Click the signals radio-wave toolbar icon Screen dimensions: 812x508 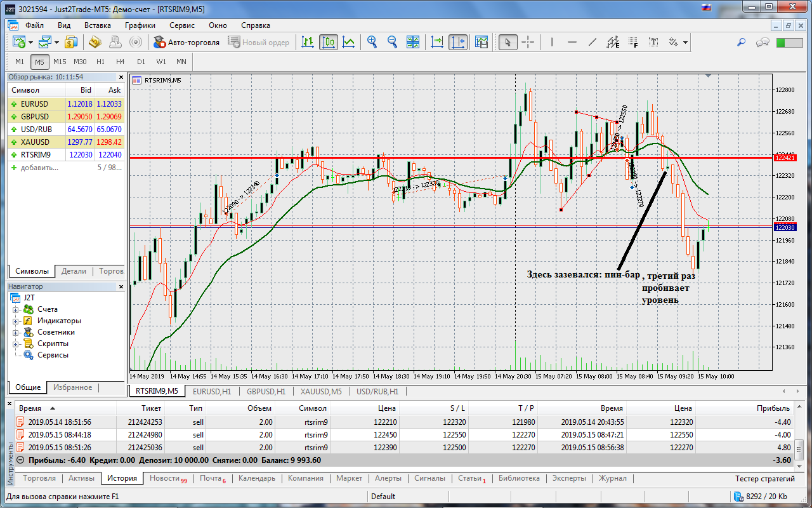135,43
